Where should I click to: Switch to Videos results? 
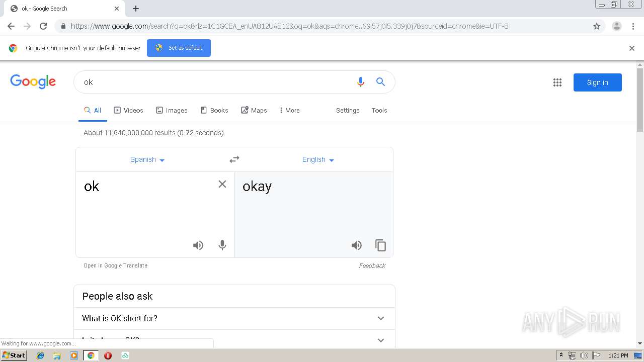pos(128,111)
